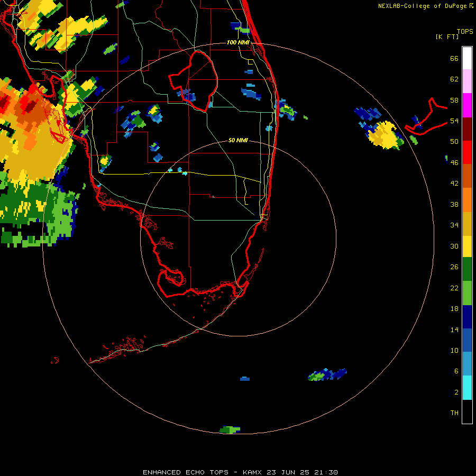
Task: Click the legend value 50
Action: pos(454,141)
